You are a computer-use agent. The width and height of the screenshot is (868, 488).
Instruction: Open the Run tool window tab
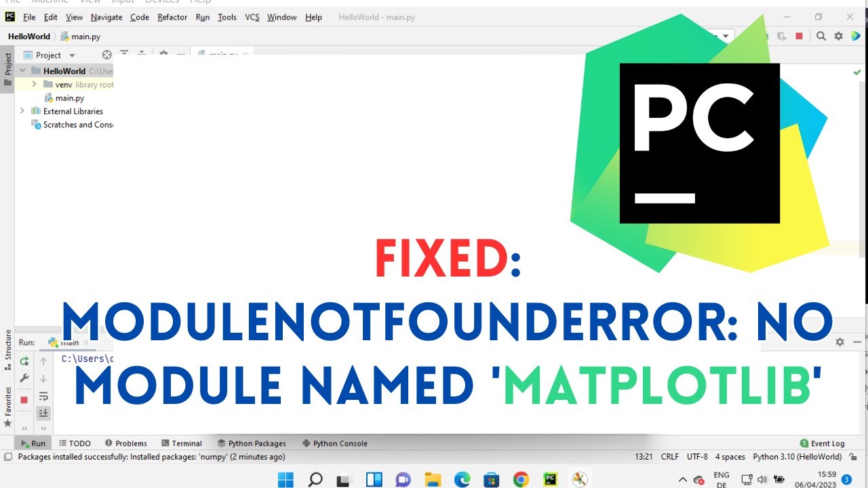point(33,443)
